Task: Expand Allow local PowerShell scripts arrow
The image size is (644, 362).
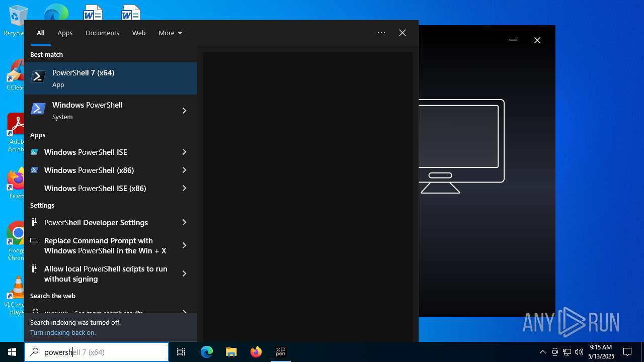Action: 184,274
